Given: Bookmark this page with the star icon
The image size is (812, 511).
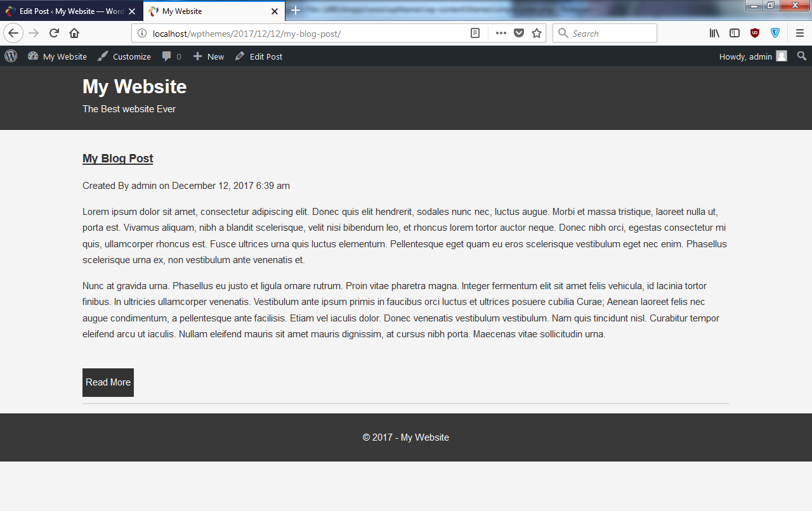Looking at the screenshot, I should (537, 33).
